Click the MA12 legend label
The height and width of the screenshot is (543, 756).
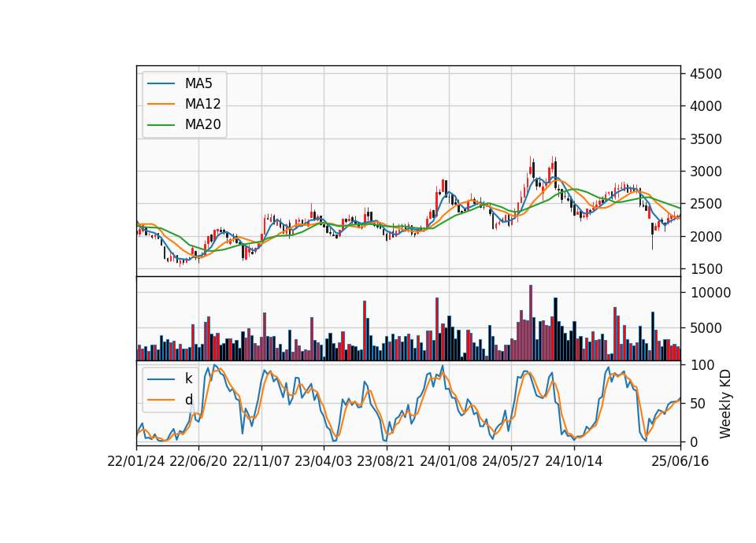click(202, 104)
